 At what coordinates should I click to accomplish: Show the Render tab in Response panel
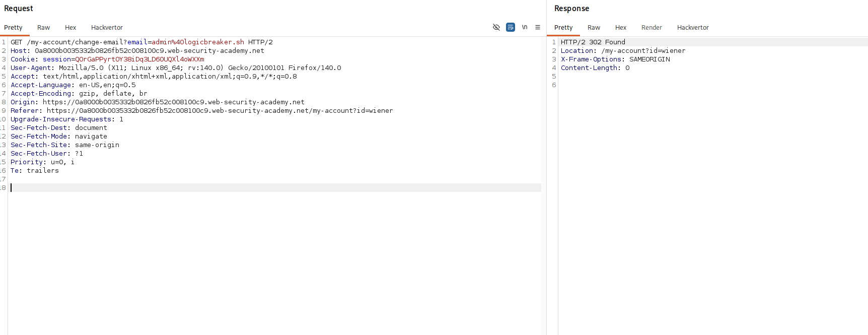pyautogui.click(x=652, y=28)
